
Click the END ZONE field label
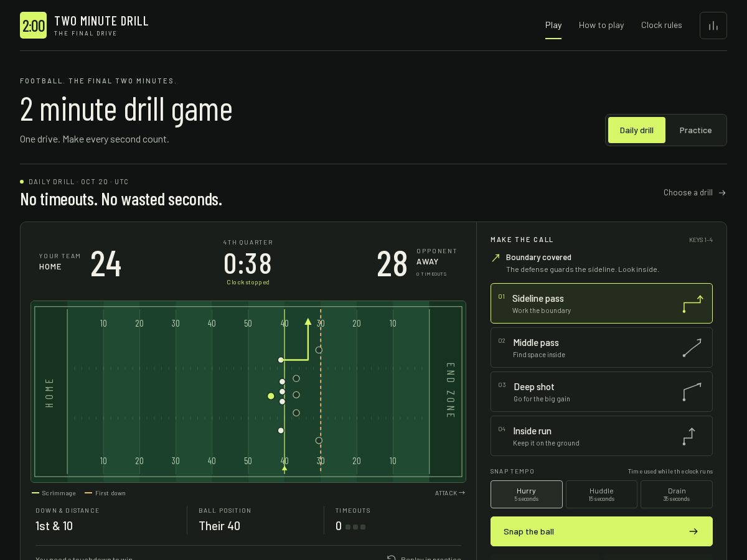pos(450,390)
